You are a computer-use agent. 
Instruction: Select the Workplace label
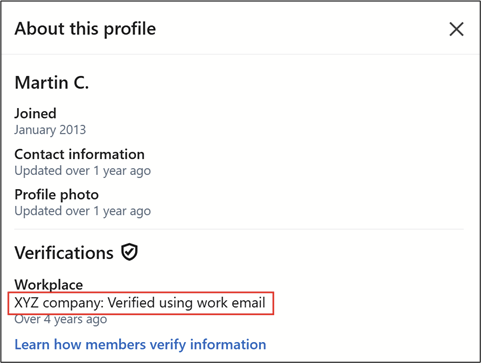coord(49,285)
